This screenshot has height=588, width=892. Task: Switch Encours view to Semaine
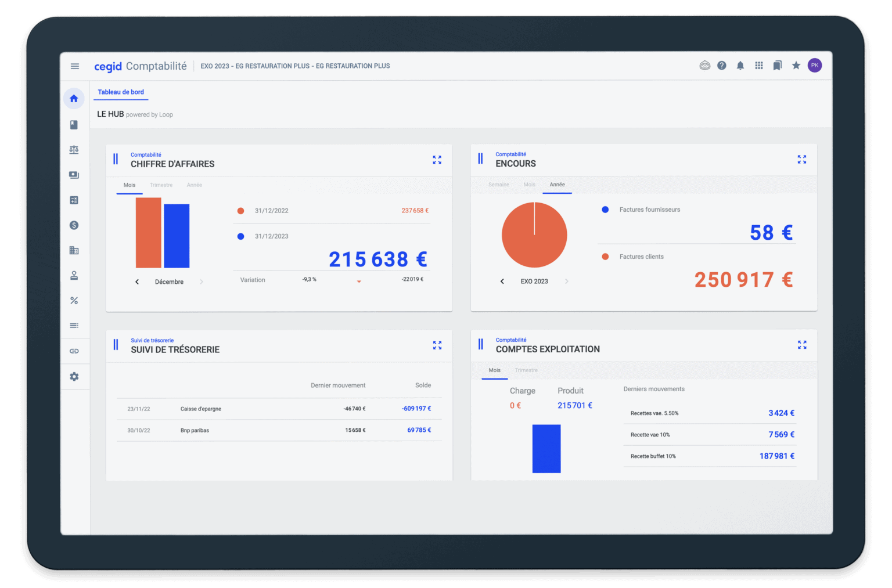(x=498, y=184)
